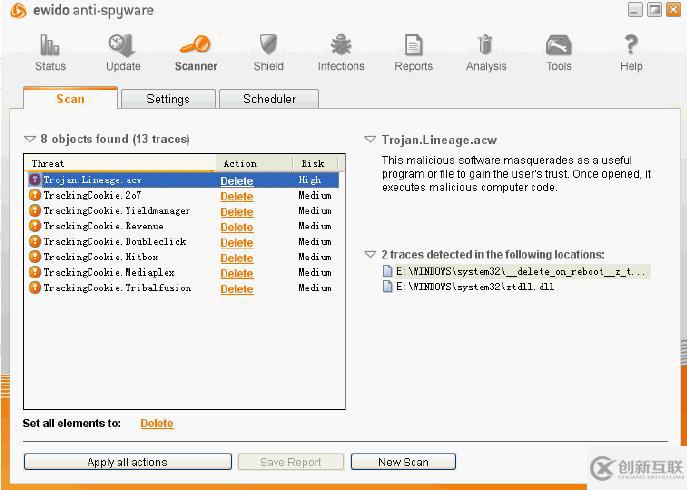
Task: Close the ewido anti-spyware window
Action: coord(673,9)
